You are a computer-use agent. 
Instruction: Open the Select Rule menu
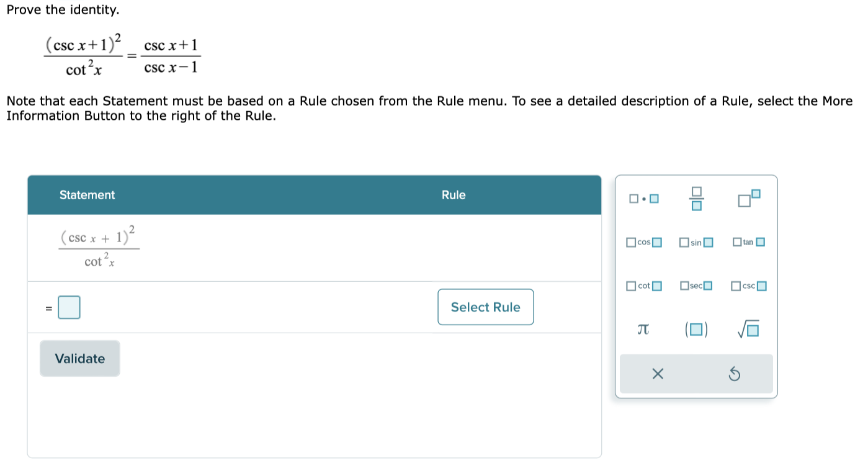point(486,307)
